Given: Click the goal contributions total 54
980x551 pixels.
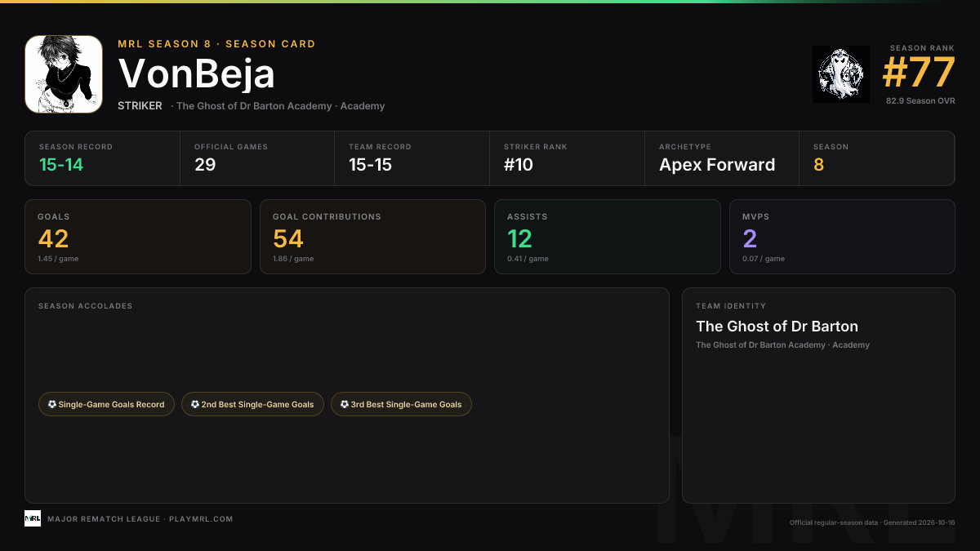Looking at the screenshot, I should [288, 238].
